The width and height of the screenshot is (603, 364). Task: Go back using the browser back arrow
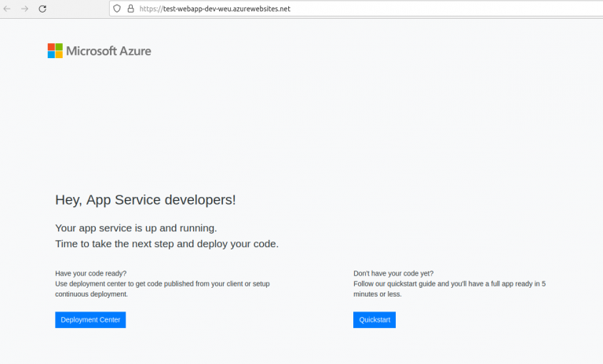click(8, 9)
